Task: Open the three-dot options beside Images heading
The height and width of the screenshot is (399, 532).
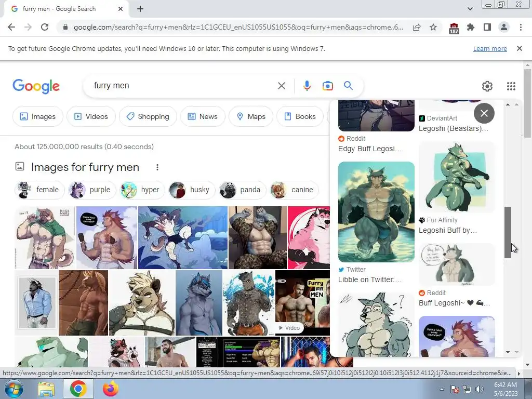Action: pyautogui.click(x=157, y=167)
